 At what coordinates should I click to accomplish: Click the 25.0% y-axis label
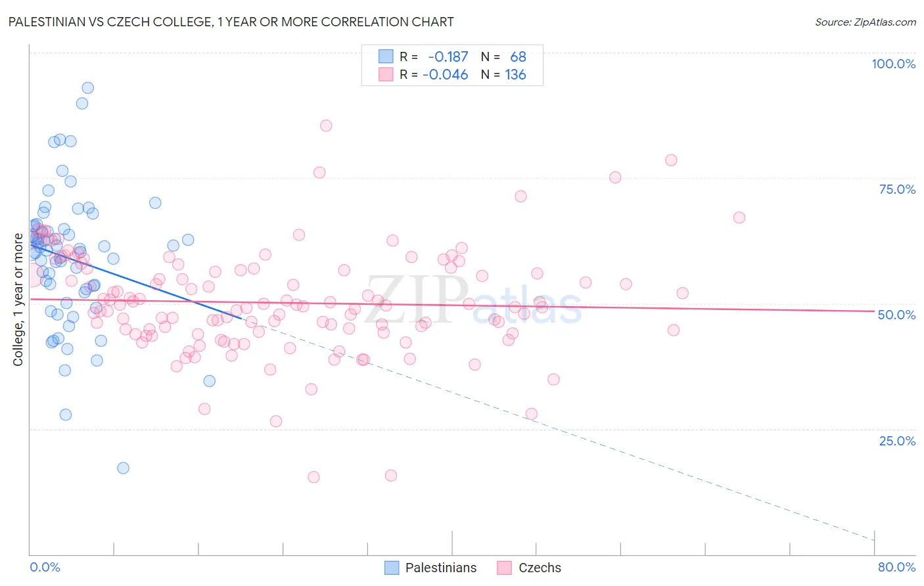(x=897, y=441)
